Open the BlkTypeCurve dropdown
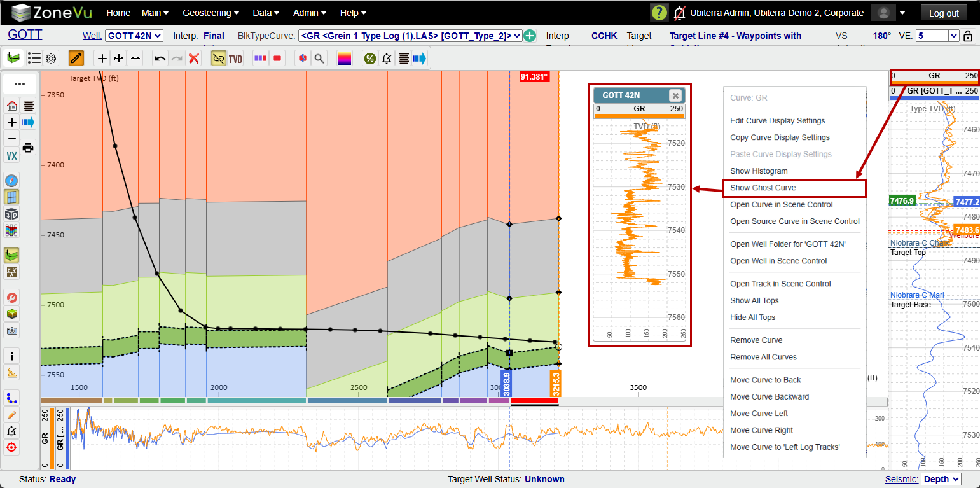 411,36
